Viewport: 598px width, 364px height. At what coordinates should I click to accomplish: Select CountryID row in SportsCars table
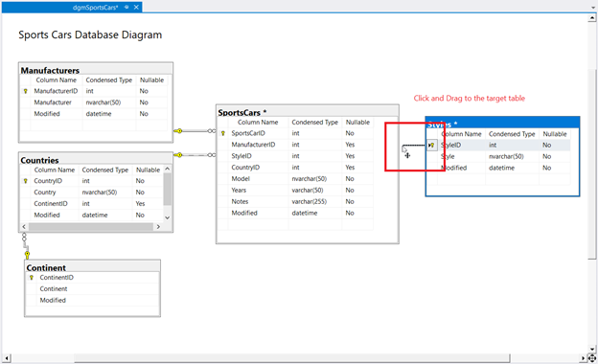tap(295, 168)
